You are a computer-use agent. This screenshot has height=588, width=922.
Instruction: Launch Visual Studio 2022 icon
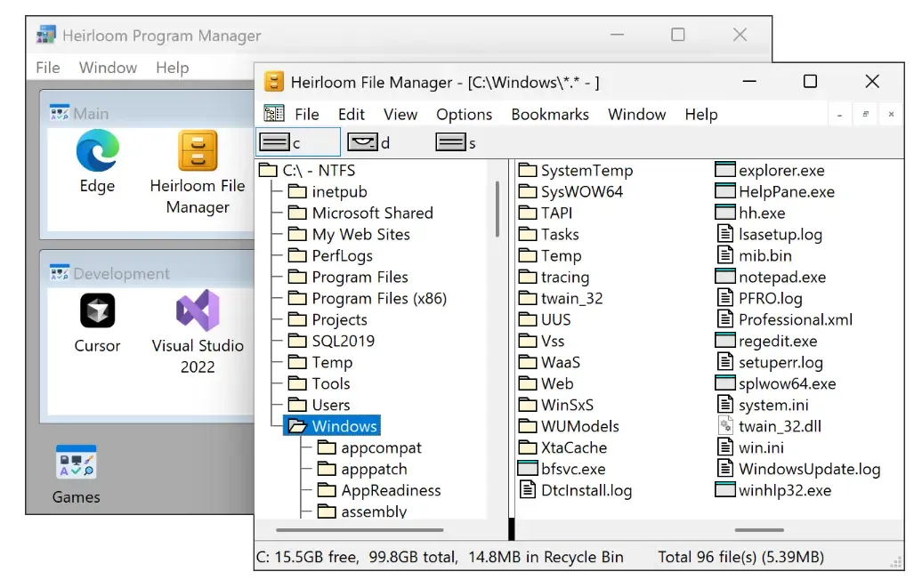tap(198, 310)
